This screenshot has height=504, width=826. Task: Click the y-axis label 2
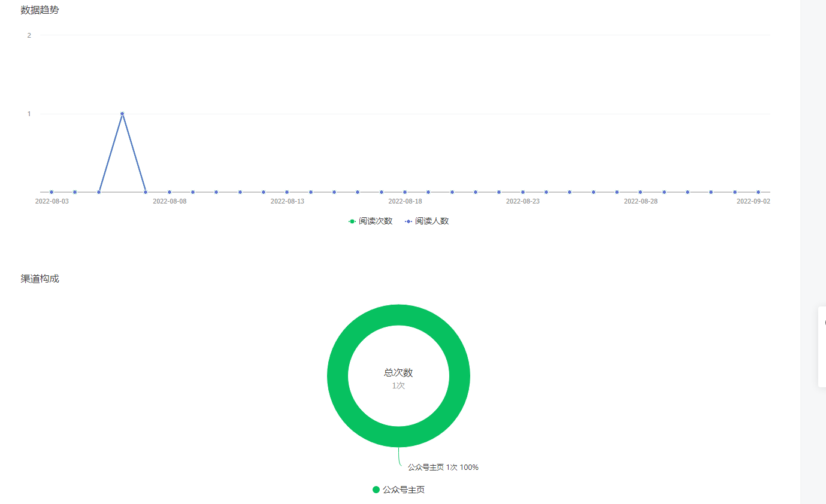point(29,35)
